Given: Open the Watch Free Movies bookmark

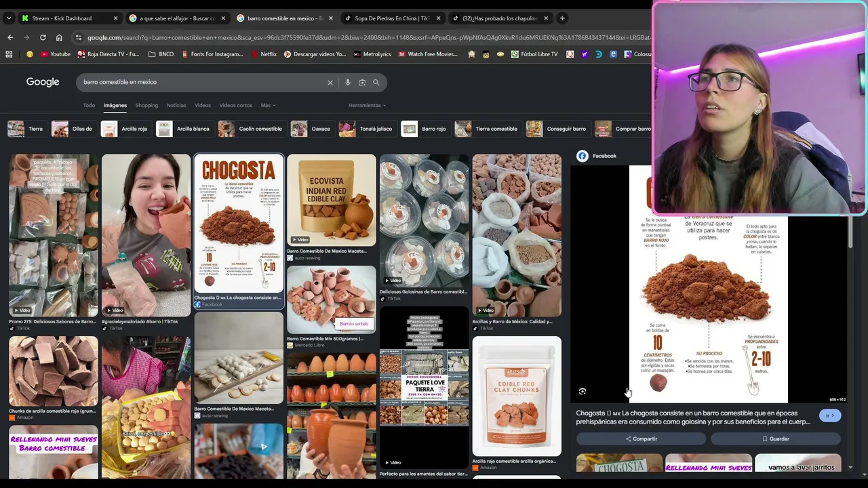Looking at the screenshot, I should click(428, 54).
